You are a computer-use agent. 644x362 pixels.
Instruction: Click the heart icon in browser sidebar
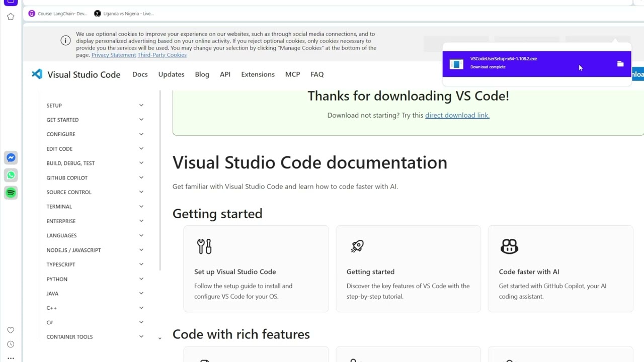tap(11, 330)
